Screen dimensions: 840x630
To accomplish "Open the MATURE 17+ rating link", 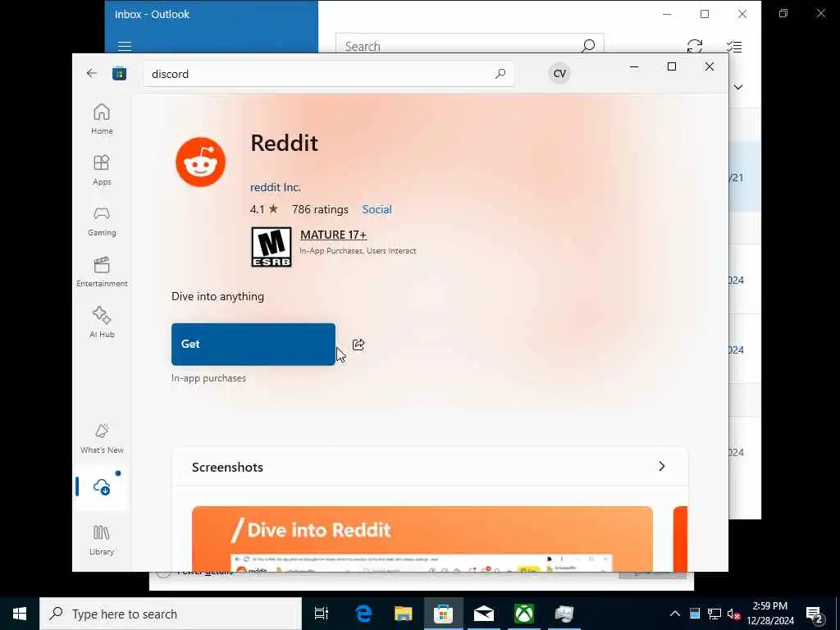I will pos(333,235).
